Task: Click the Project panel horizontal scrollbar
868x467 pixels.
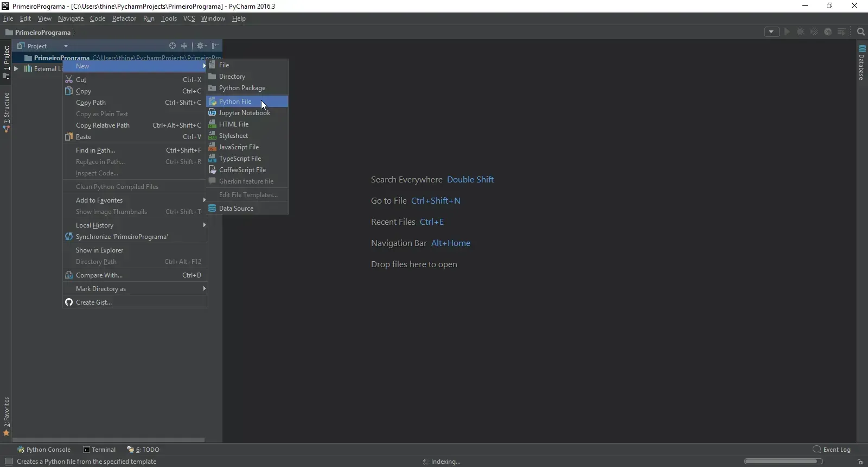Action: (108, 440)
